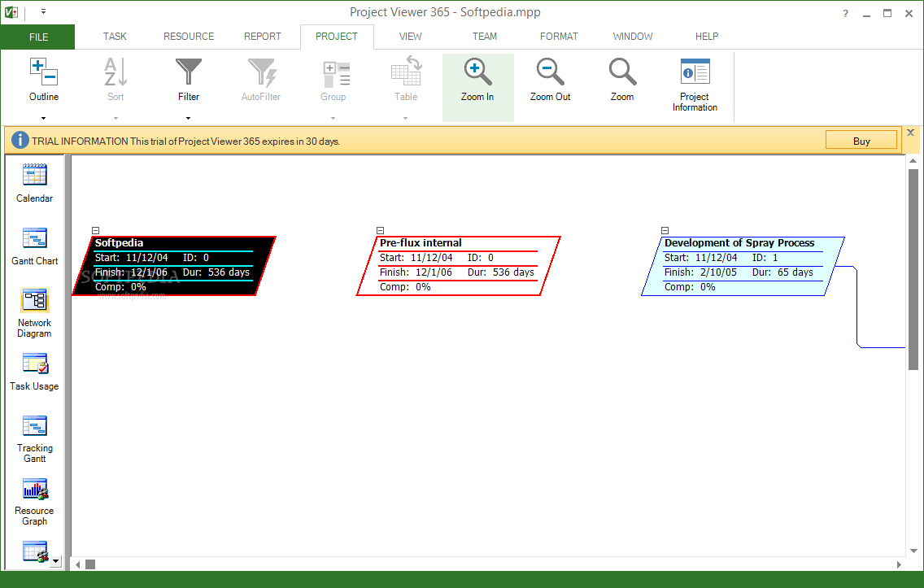This screenshot has height=588, width=924.
Task: Click the Zoom Out magnifier
Action: click(x=550, y=72)
